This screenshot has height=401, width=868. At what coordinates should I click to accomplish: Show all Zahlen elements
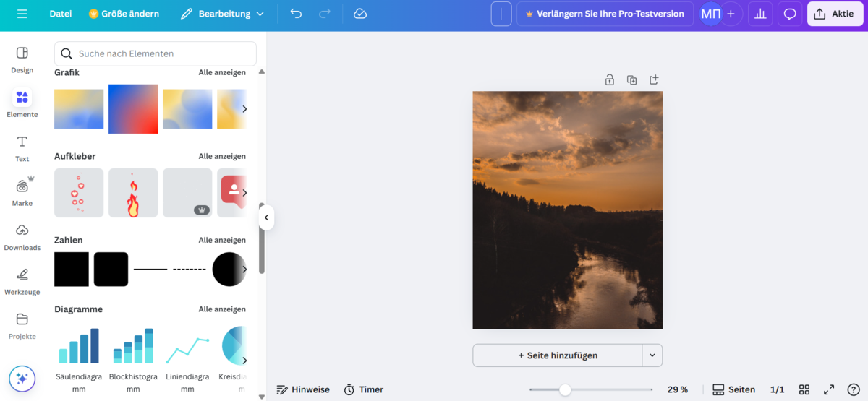point(222,240)
